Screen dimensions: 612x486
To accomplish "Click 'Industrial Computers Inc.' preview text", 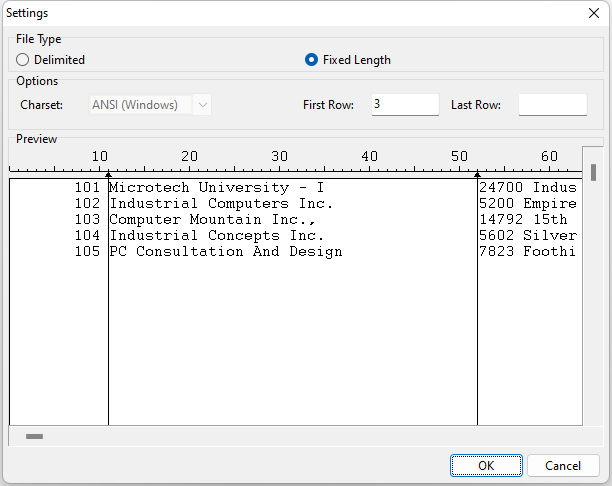I will [221, 204].
